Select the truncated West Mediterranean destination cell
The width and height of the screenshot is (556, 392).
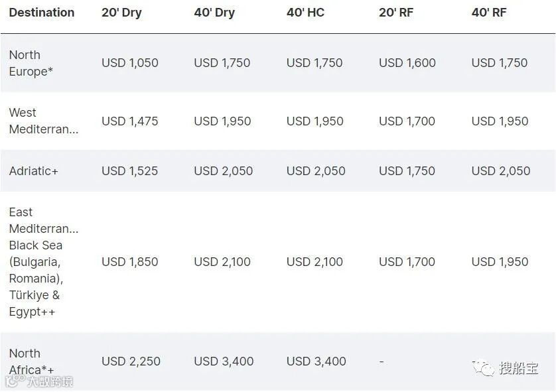click(x=43, y=121)
